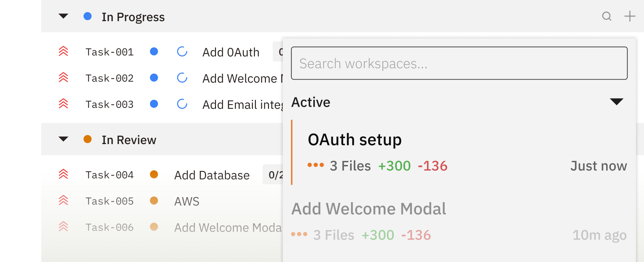
Task: Open search in In Progress header
Action: click(x=606, y=16)
